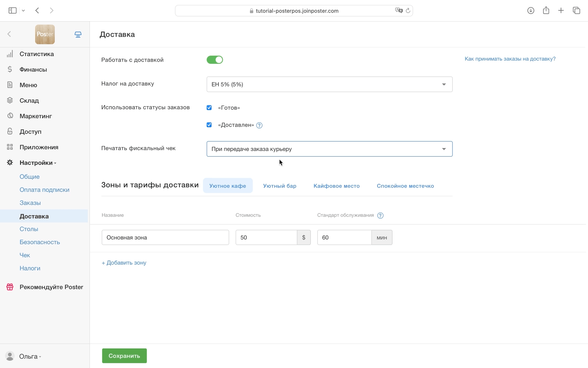The width and height of the screenshot is (588, 368).
Task: Switch to the Кайфовое место tab
Action: coord(336,186)
